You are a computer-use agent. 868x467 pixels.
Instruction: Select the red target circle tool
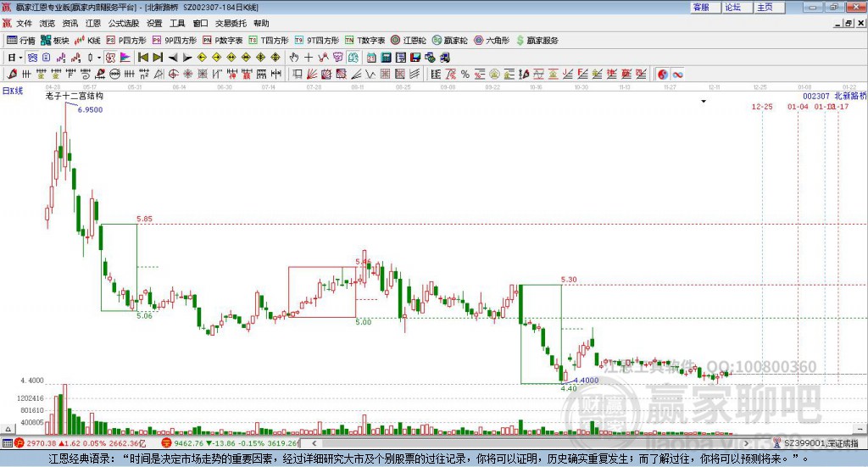point(173,74)
